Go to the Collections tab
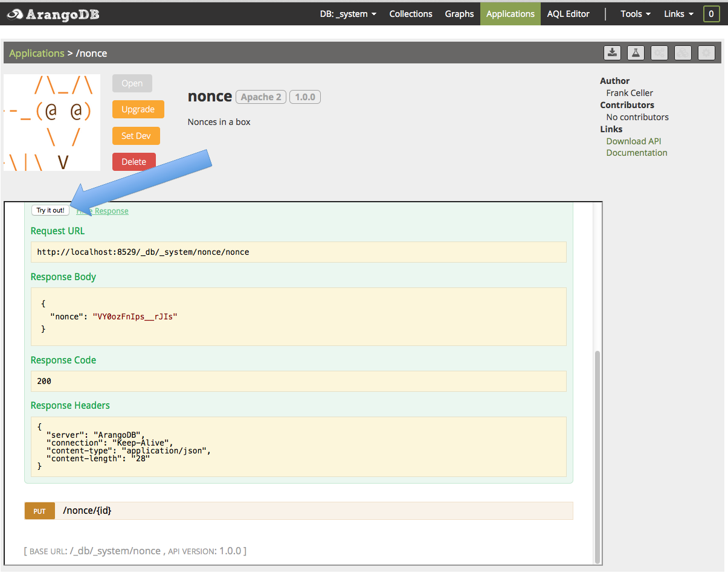 point(411,14)
